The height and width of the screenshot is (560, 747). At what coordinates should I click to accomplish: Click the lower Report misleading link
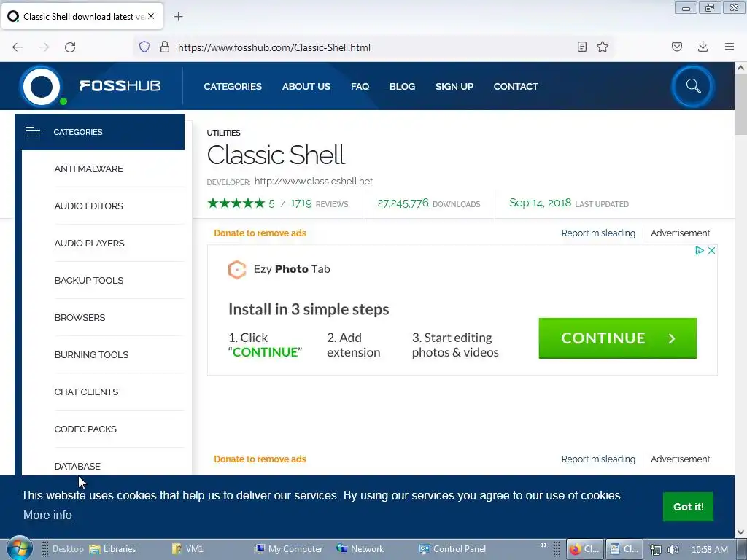coord(598,459)
